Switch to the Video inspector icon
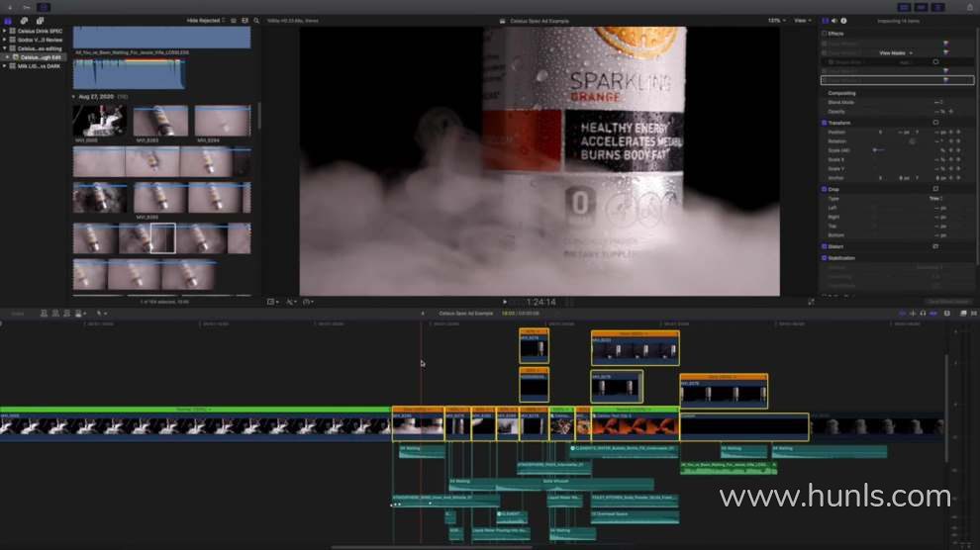Viewport: 980px width, 550px height. 825,21
